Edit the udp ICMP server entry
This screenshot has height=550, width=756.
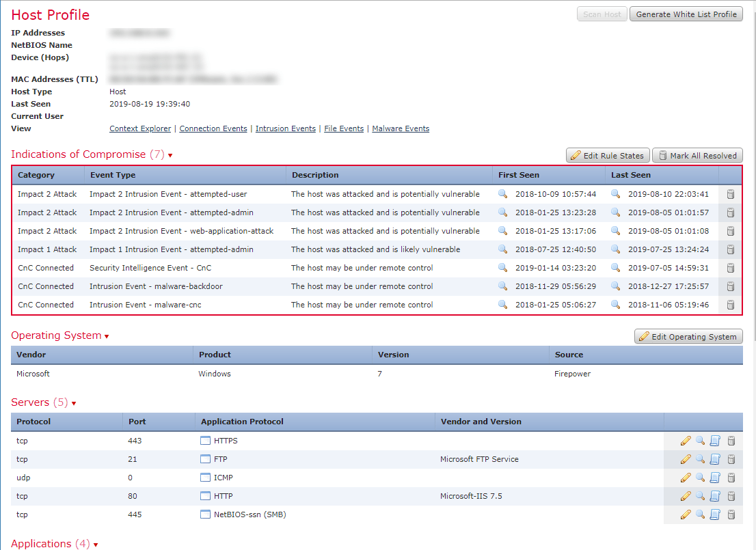click(x=686, y=478)
